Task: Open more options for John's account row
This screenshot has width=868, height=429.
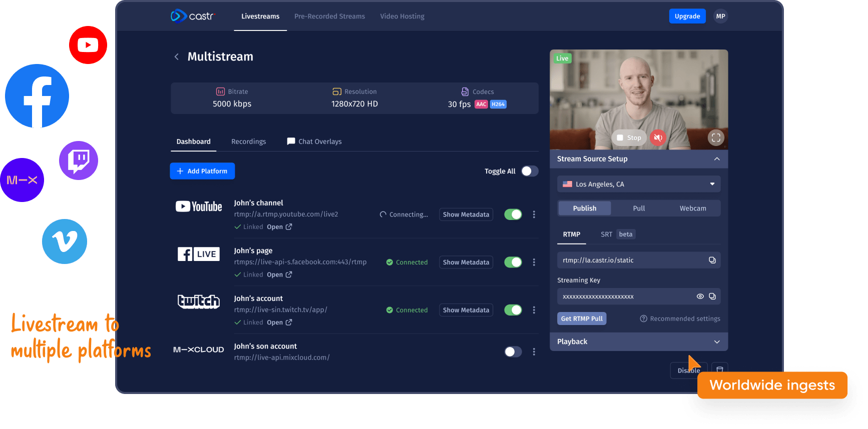Action: point(534,310)
